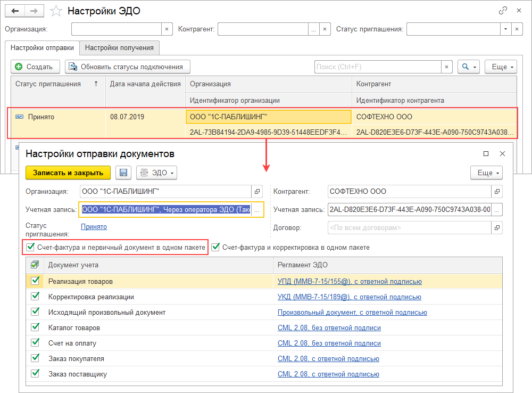Click the floppy disk save icon
The height and width of the screenshot is (393, 532).
(x=123, y=173)
